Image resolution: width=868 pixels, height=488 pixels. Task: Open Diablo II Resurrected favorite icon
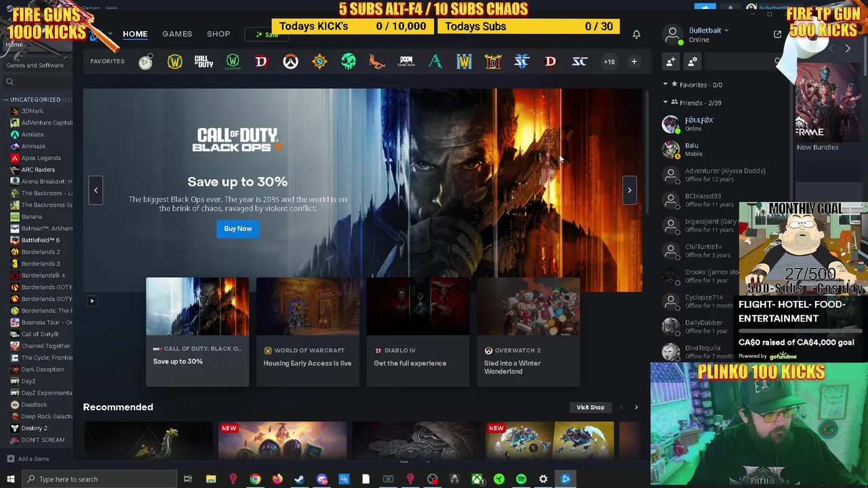coord(493,62)
